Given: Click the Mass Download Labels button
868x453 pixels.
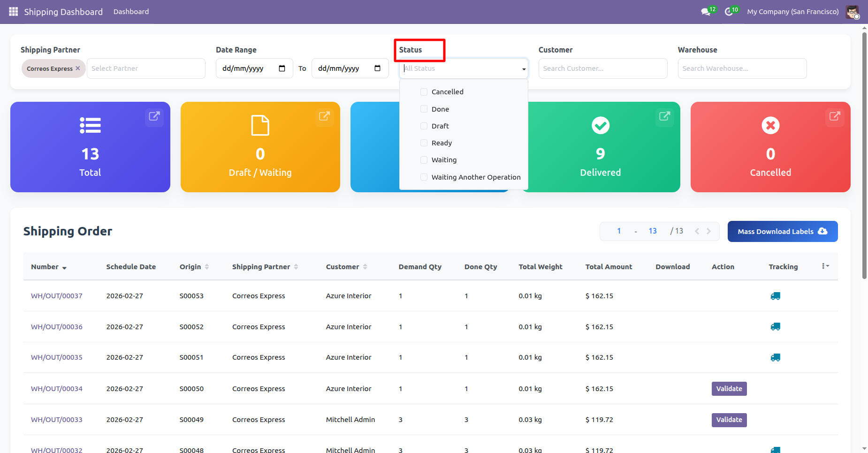Looking at the screenshot, I should 782,232.
